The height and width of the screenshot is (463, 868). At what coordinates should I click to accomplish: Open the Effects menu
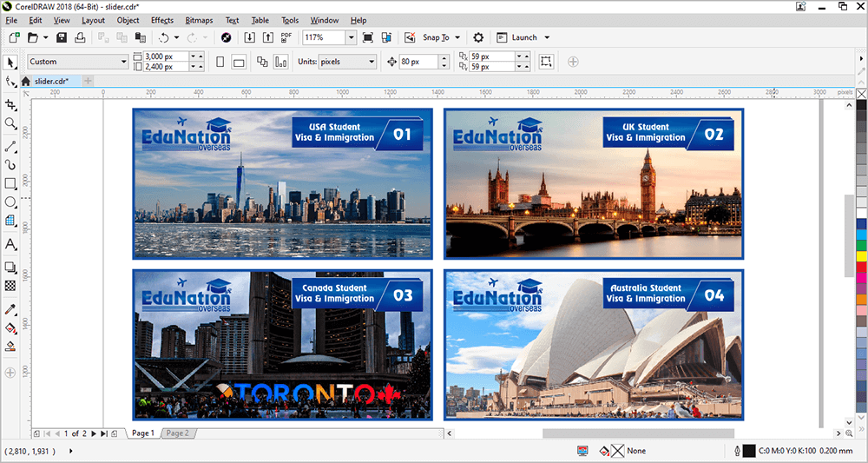[x=162, y=20]
